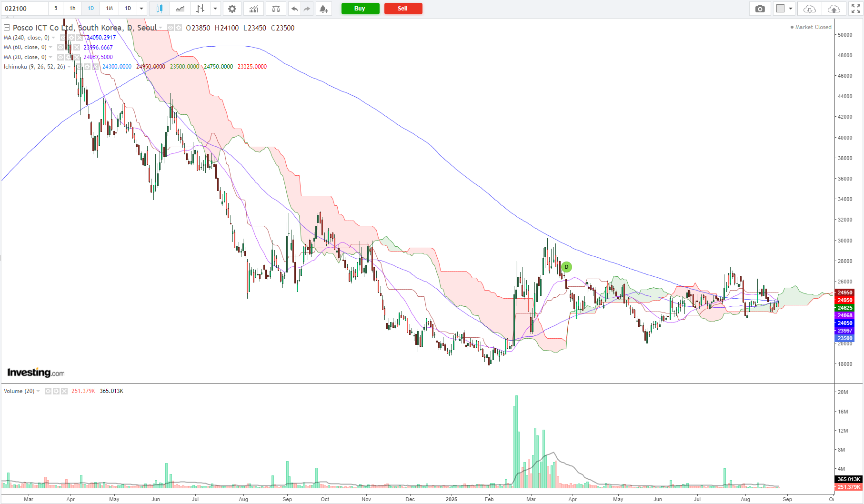The height and width of the screenshot is (504, 864).
Task: Toggle visibility of Volume (20) indicator
Action: (x=48, y=391)
